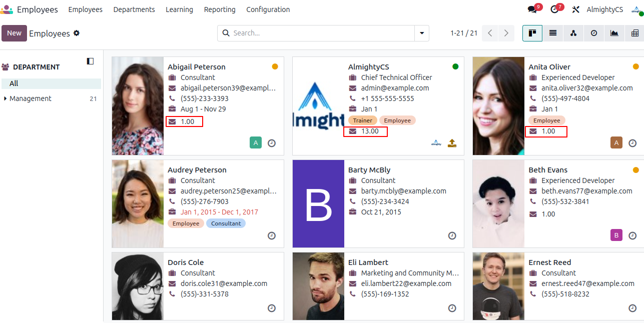Viewport: 644px width, 323px height.
Task: Click inside the Search field
Action: pos(320,33)
